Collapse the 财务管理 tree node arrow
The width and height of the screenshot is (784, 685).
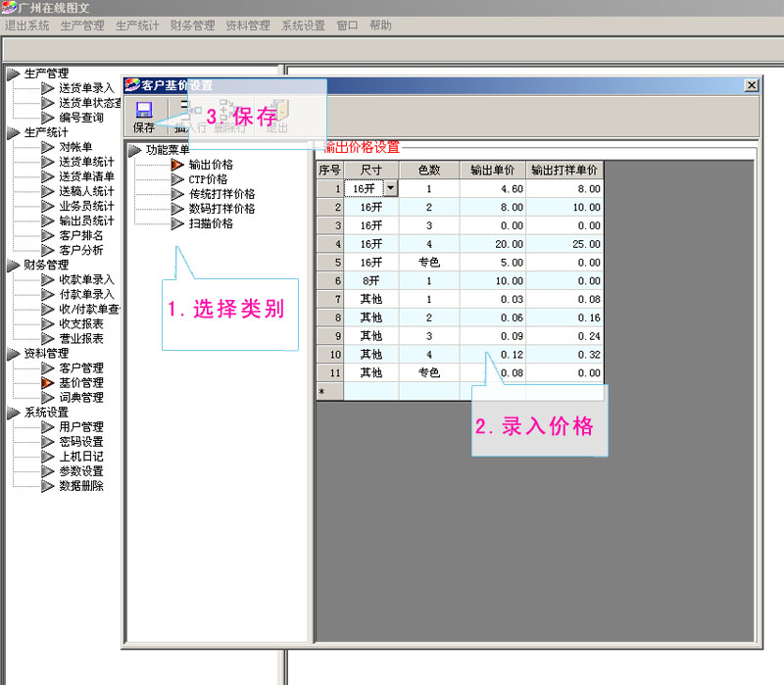(x=14, y=266)
